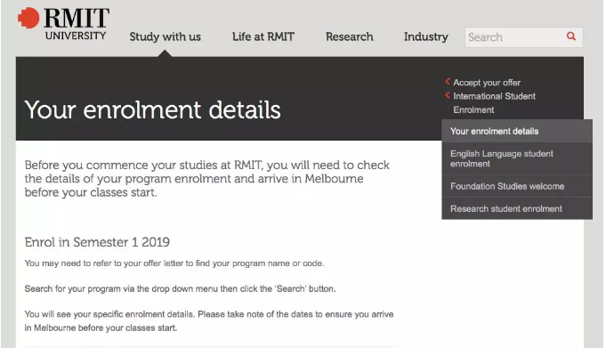Open Research student enrolment in the side menu
Image resolution: width=606 pixels, height=364 pixels.
point(505,208)
